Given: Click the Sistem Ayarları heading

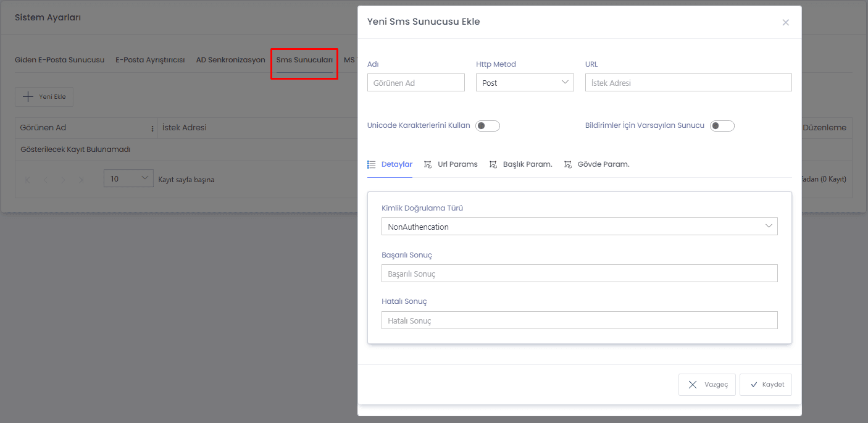Looking at the screenshot, I should 48,17.
